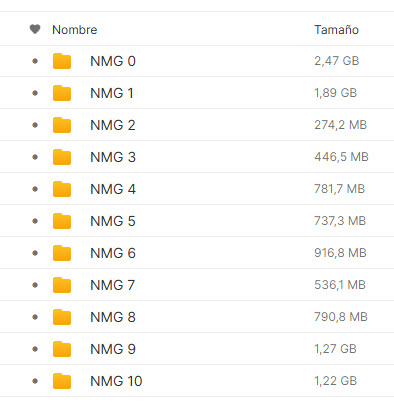Toggle favorite dot for NMG 10
Screen dimensions: 394x417
[35, 381]
